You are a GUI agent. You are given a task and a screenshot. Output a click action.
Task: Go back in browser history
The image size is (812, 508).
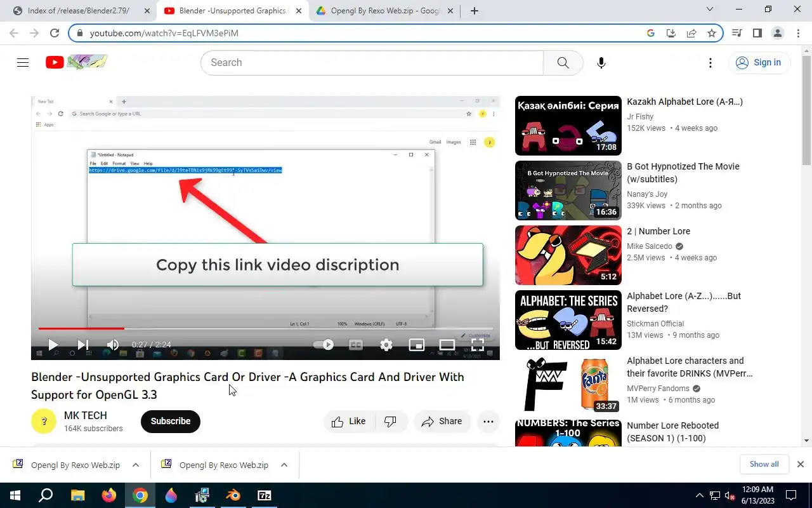14,33
